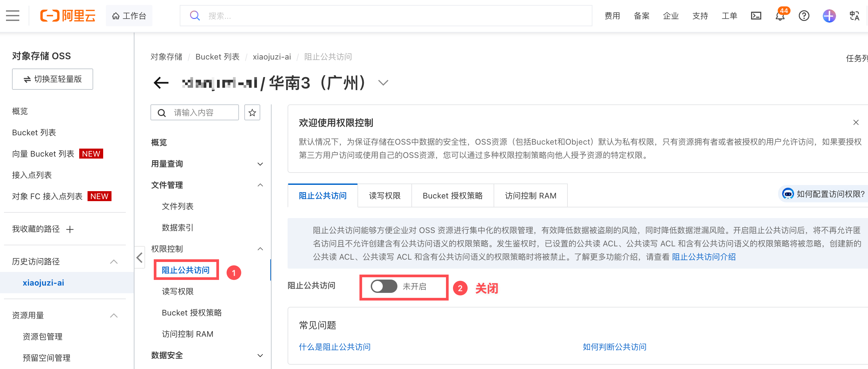Toggle the 阻止公共访问 switch
Viewport: 868px width, 369px height.
pos(384,287)
